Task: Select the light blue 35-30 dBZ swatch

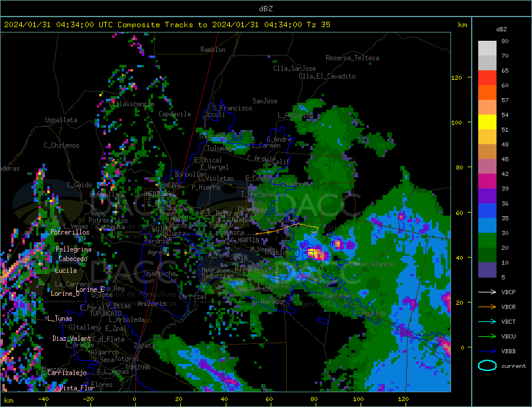Action: pyautogui.click(x=487, y=226)
